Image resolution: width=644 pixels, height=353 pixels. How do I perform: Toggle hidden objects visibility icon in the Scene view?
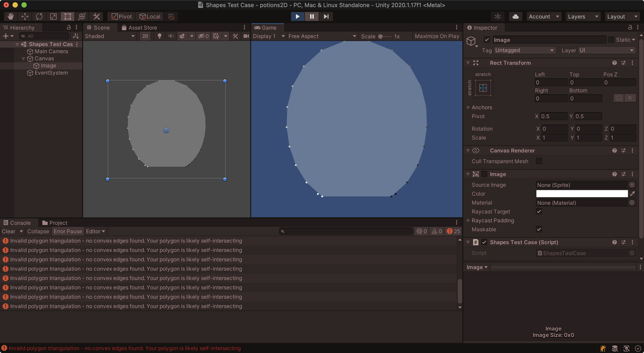pyautogui.click(x=203, y=36)
